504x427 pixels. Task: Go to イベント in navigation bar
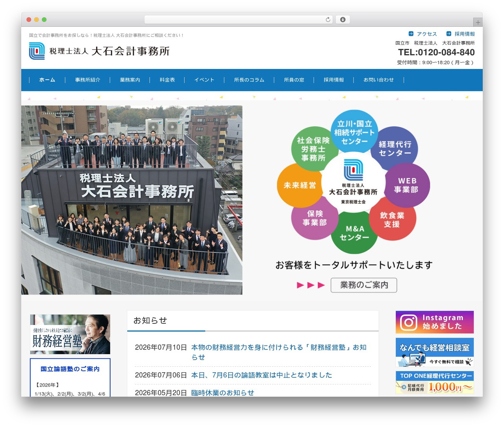click(204, 80)
